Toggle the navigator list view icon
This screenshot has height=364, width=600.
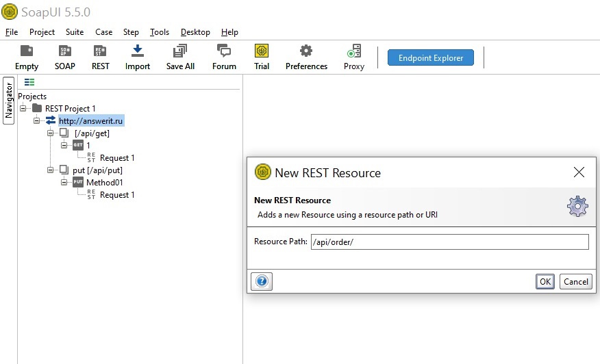tap(29, 82)
